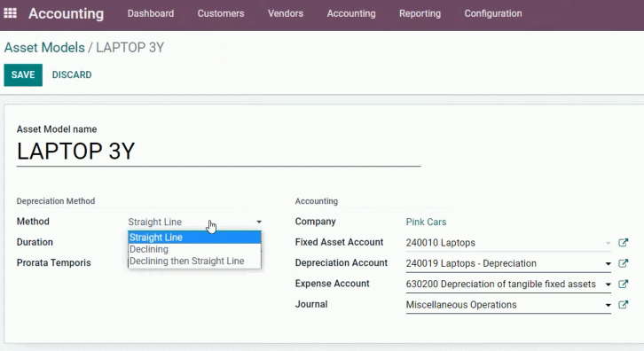Open the Reporting menu
The height and width of the screenshot is (351, 644).
click(x=420, y=13)
